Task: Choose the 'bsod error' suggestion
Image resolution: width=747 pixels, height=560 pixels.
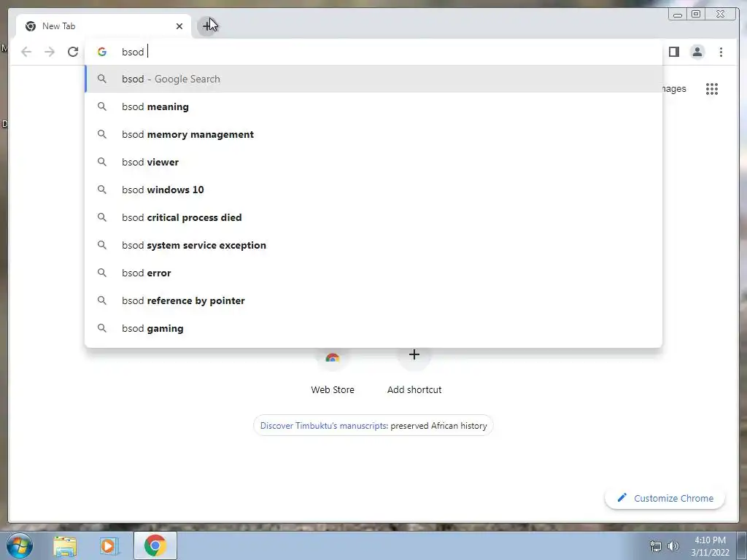Action: 373,273
